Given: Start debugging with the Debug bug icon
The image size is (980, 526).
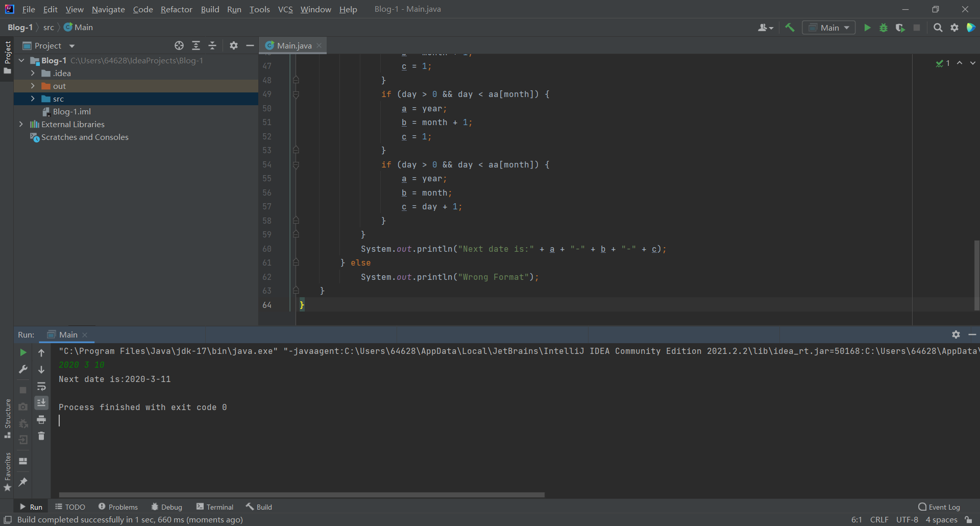Looking at the screenshot, I should 884,28.
